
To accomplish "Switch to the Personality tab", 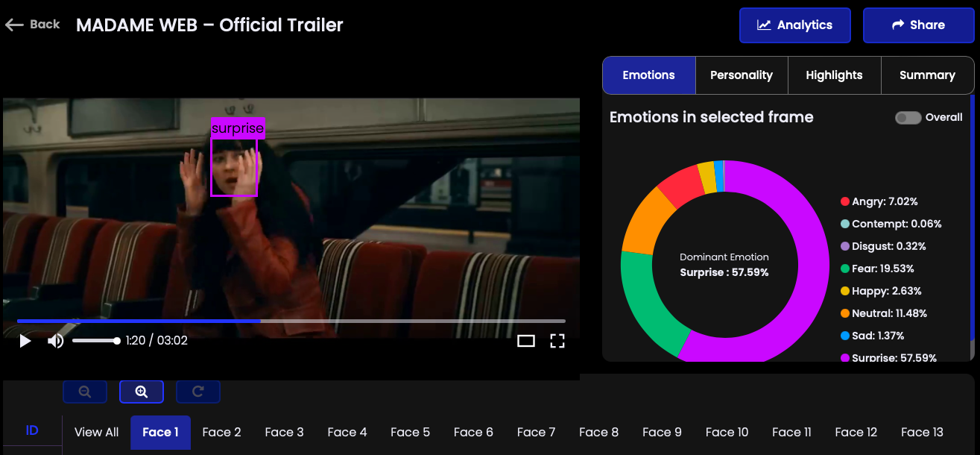I will pos(742,75).
